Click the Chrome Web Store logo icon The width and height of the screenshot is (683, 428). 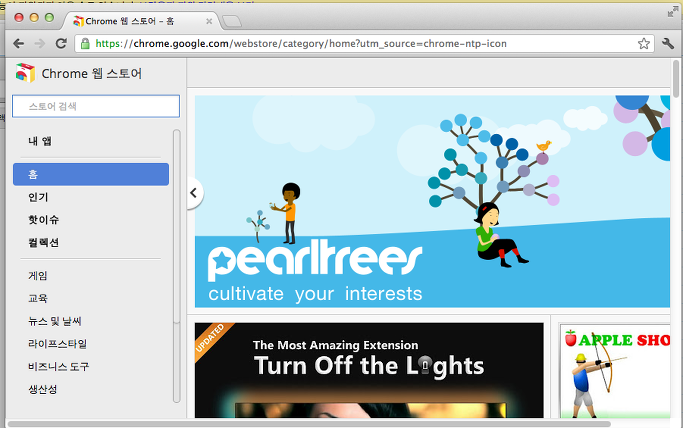point(25,73)
